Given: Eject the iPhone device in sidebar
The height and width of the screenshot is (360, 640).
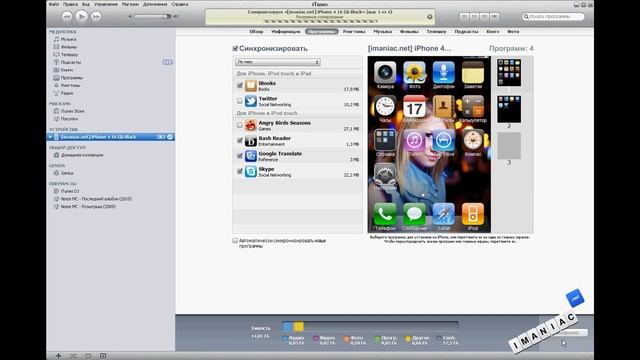Looking at the screenshot, I should [170, 137].
